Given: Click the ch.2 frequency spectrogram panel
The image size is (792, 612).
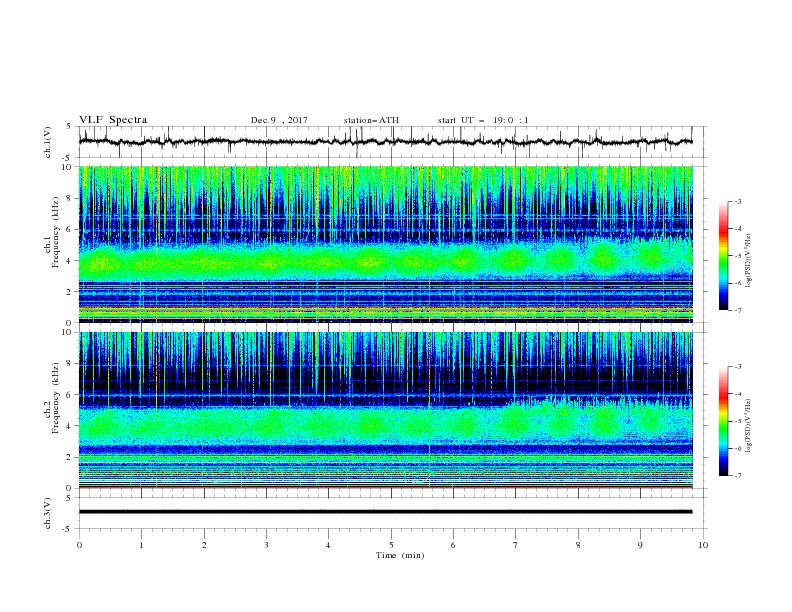Looking at the screenshot, I should pyautogui.click(x=385, y=410).
